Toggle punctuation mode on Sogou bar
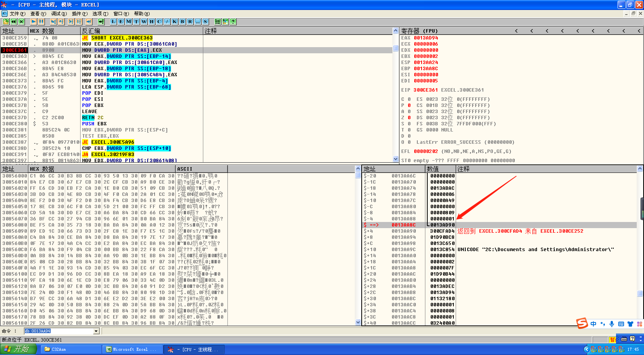Viewport: 644px width, 355px height. tap(603, 324)
